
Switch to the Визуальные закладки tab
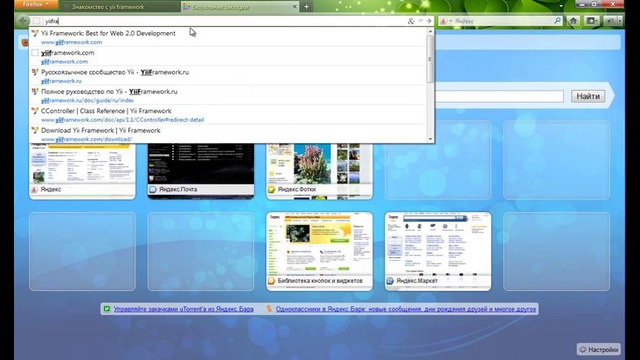(241, 7)
